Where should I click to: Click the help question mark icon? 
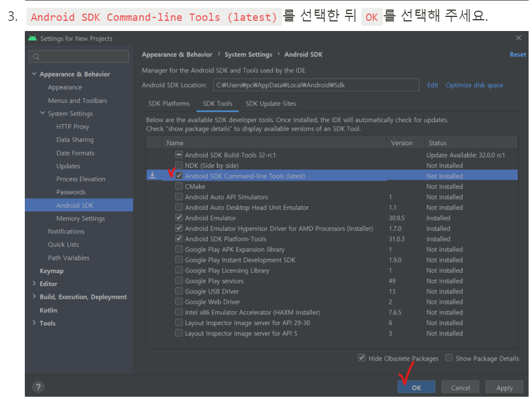[x=38, y=387]
